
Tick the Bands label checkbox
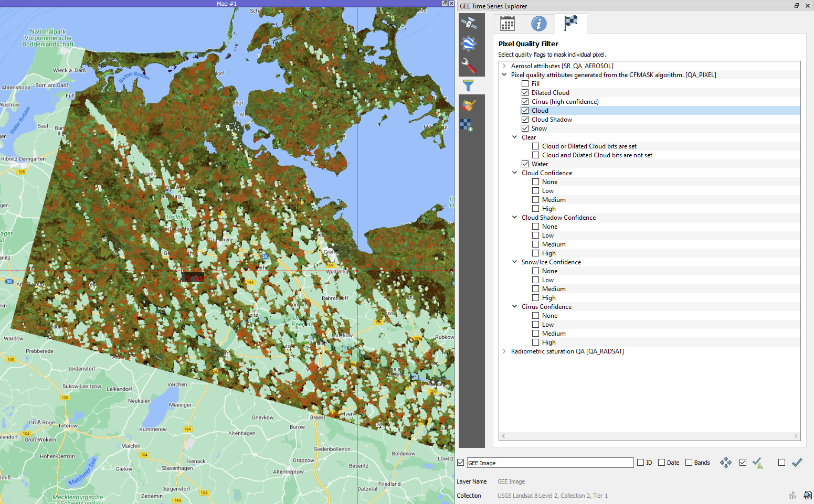[x=689, y=463]
